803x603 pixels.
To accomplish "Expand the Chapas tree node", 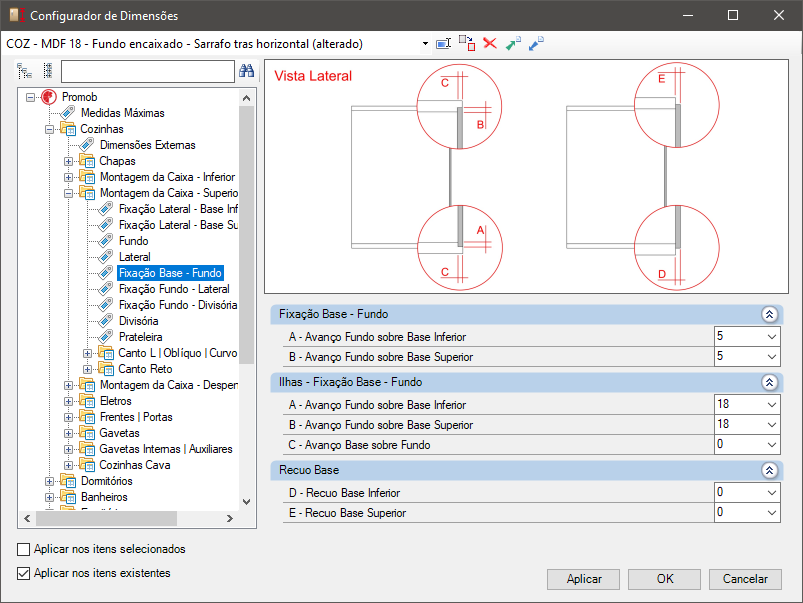I will coord(68,161).
